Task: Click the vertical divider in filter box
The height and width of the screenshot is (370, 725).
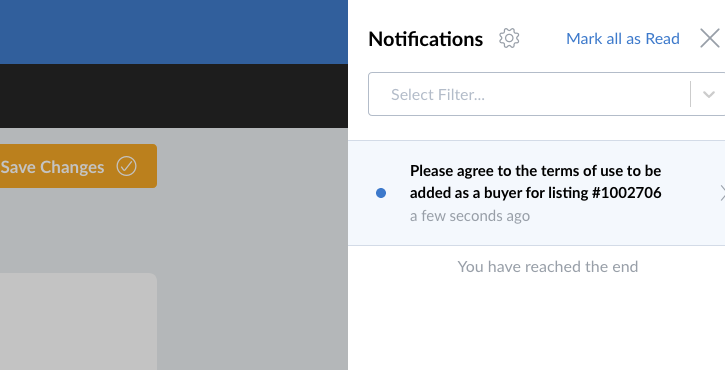Action: [x=690, y=94]
